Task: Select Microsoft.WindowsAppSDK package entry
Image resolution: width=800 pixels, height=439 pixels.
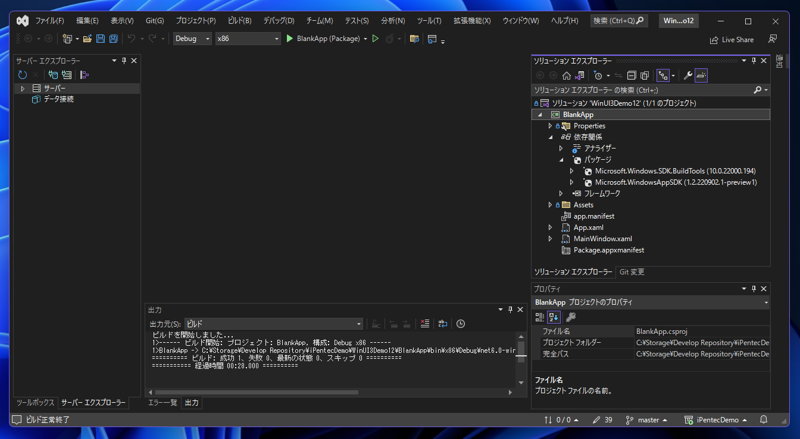Action: 676,182
